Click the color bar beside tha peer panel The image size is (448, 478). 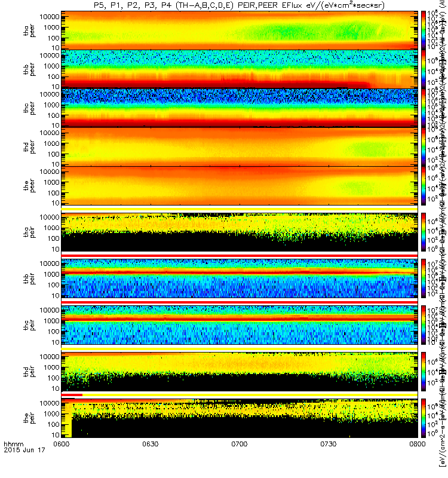click(424, 30)
